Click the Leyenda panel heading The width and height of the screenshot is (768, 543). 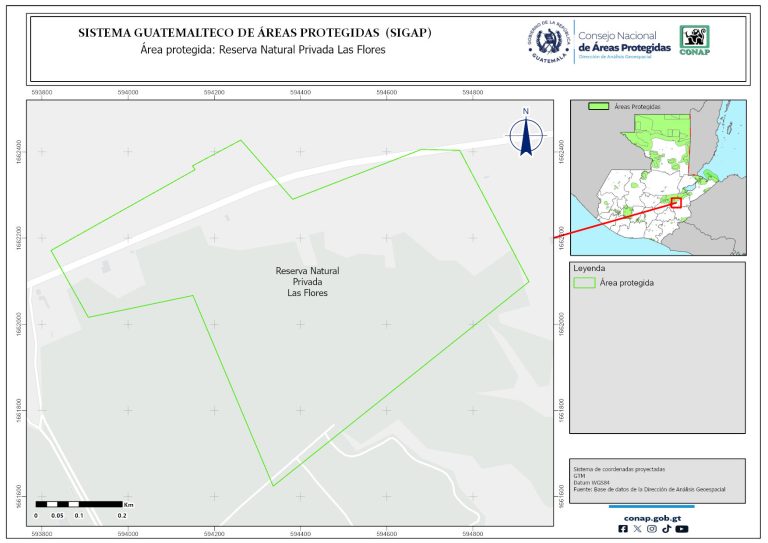click(589, 268)
